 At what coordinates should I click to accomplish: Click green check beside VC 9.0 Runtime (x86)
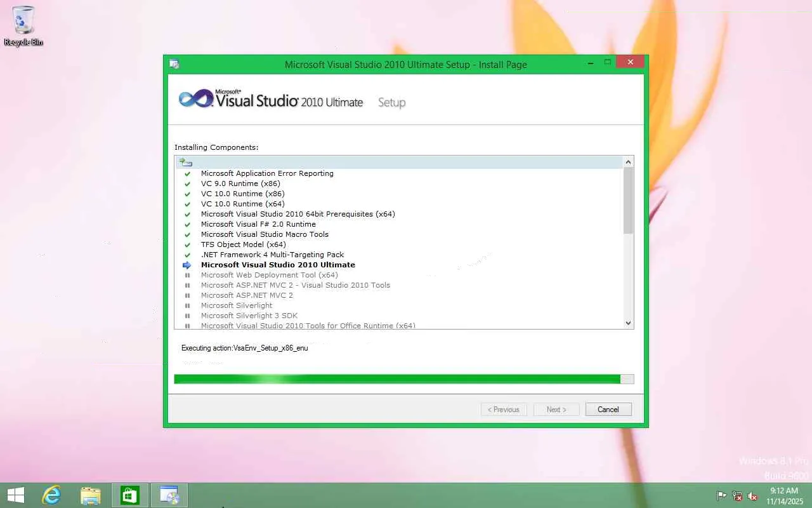point(187,184)
